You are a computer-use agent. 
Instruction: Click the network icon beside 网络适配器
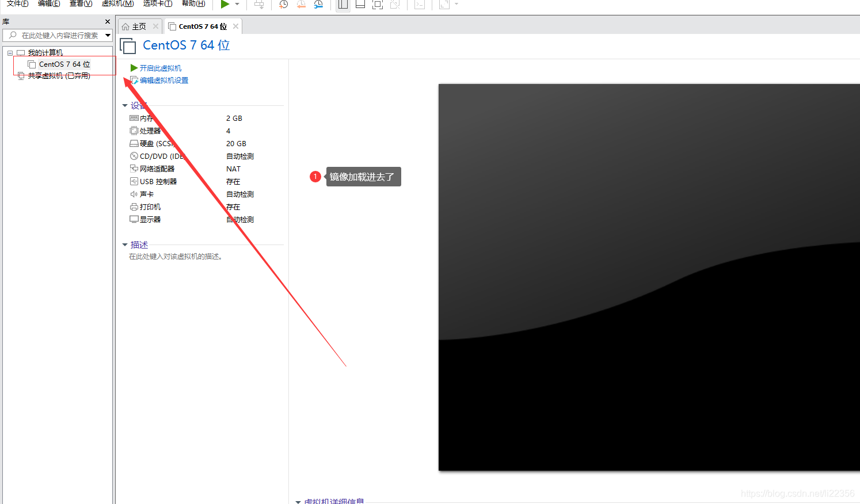(134, 169)
